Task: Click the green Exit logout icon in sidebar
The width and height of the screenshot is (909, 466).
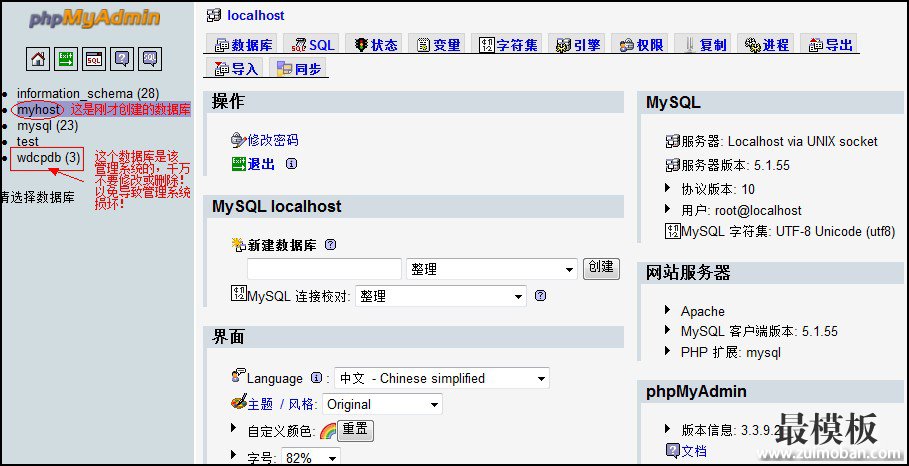Action: coord(66,59)
